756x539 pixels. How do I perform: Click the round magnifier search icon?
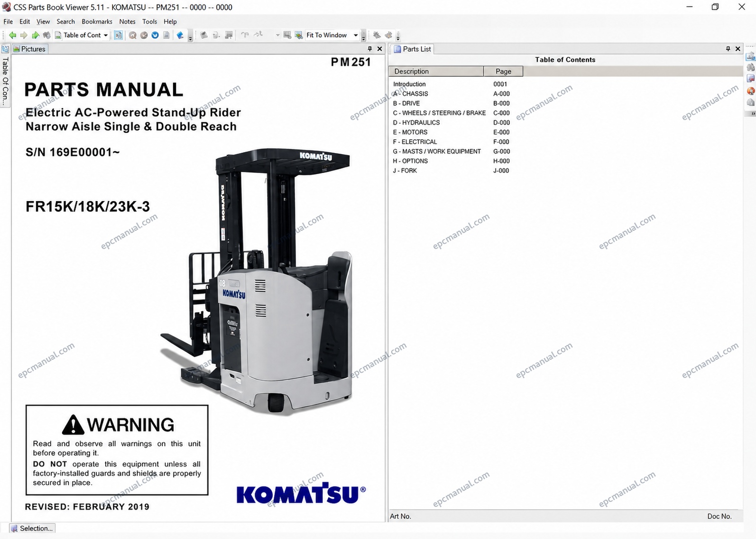tap(132, 35)
